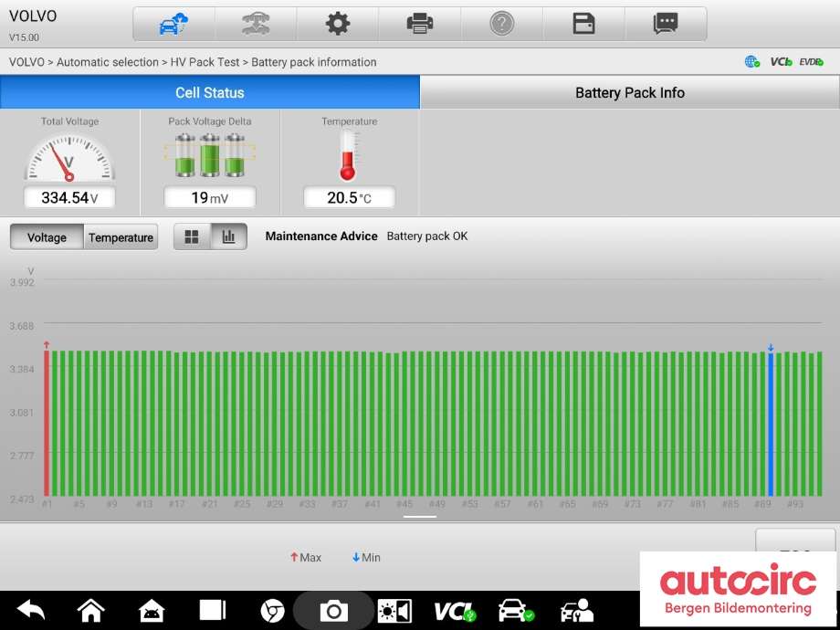The width and height of the screenshot is (840, 630).
Task: Launch the Chrome browser icon
Action: (x=272, y=611)
